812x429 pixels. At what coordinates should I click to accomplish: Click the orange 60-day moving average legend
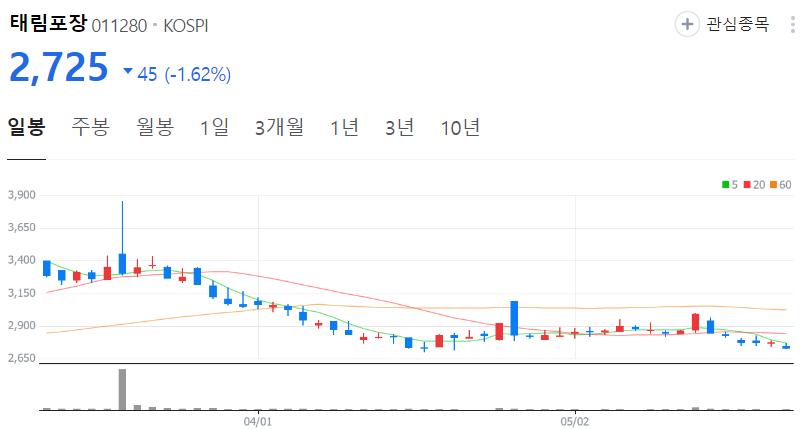[x=780, y=185]
